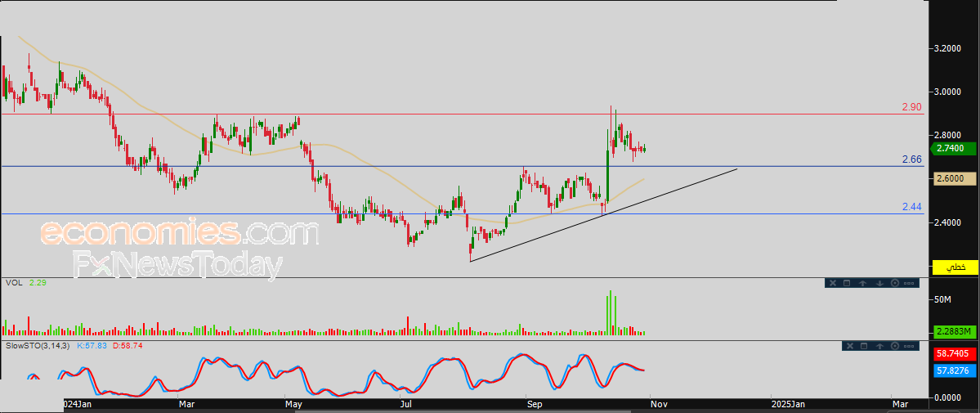
Task: Click the 2.8000 price axis label
Action: pos(947,135)
